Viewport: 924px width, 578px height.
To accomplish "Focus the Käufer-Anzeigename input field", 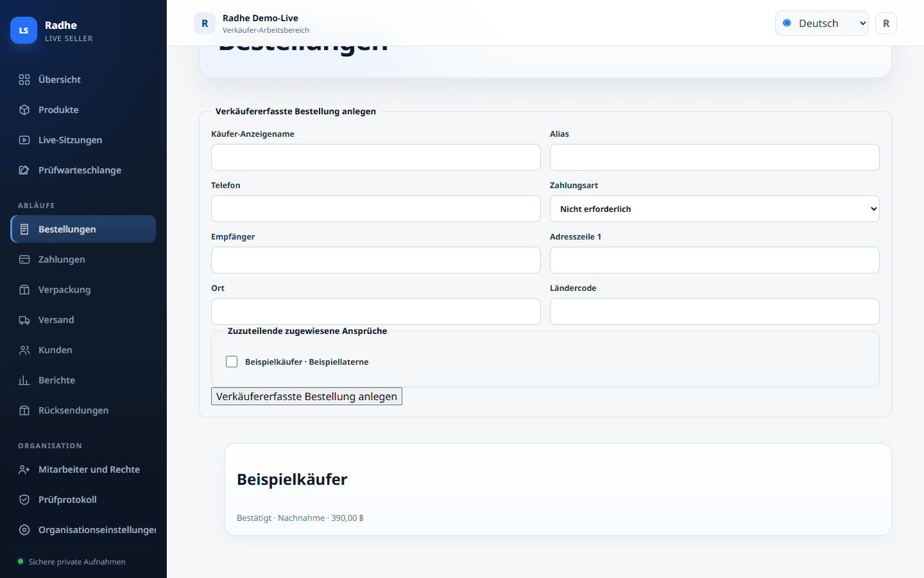I will (x=375, y=157).
